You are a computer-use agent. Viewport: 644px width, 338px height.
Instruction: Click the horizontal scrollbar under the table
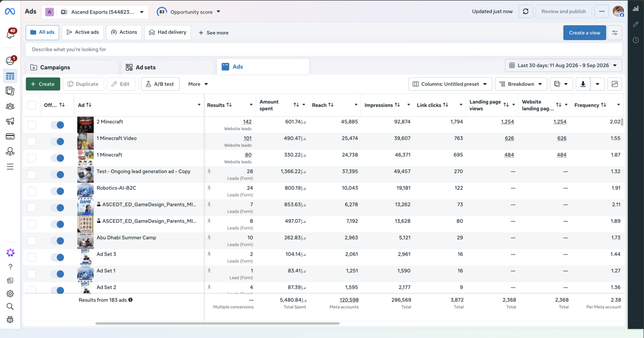tap(217, 323)
